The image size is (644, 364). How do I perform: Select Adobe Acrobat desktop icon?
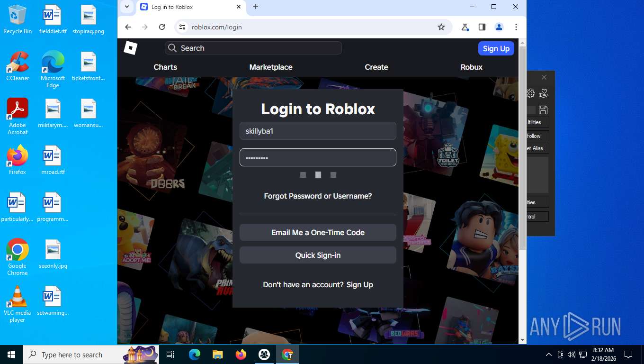pos(18,117)
